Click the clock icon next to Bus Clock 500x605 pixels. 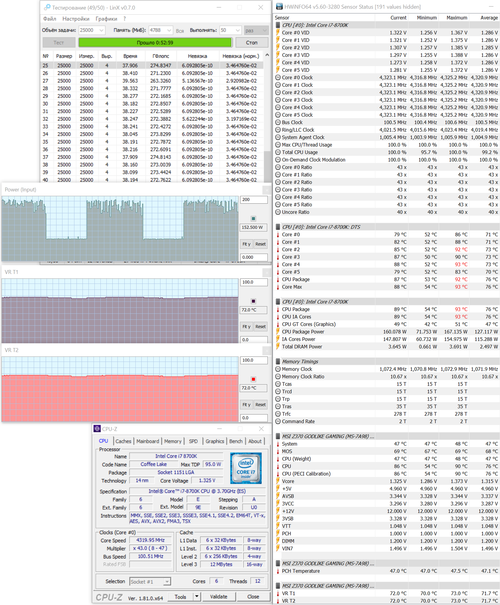278,122
